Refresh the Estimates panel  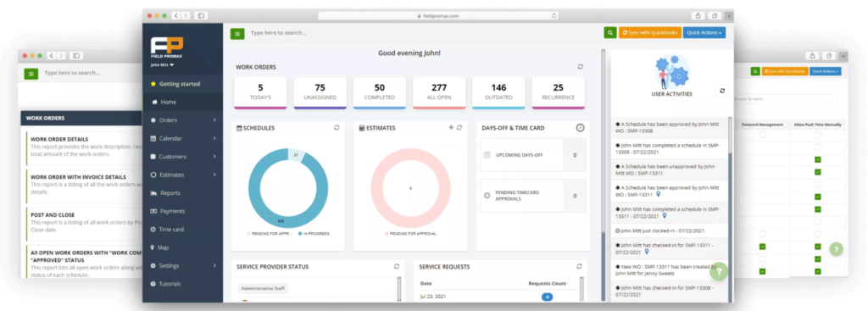(459, 128)
